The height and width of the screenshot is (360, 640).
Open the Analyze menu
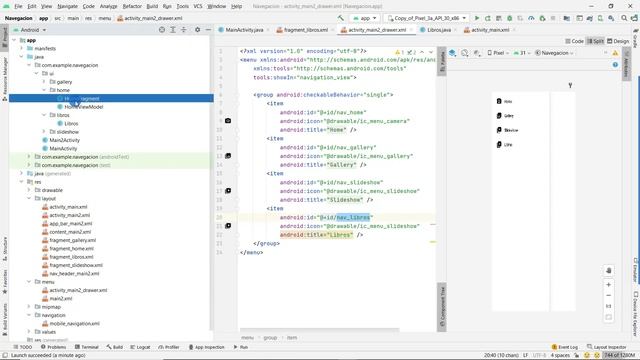pyautogui.click(x=108, y=6)
